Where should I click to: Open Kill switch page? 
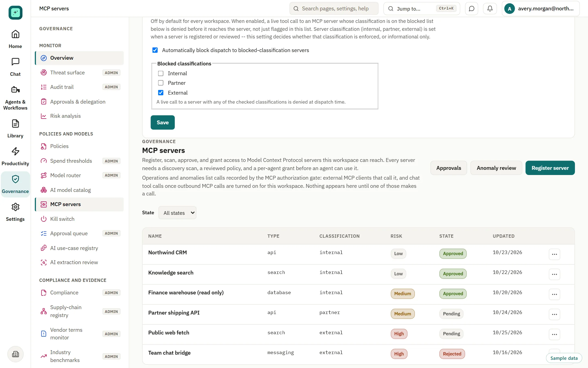79,219
